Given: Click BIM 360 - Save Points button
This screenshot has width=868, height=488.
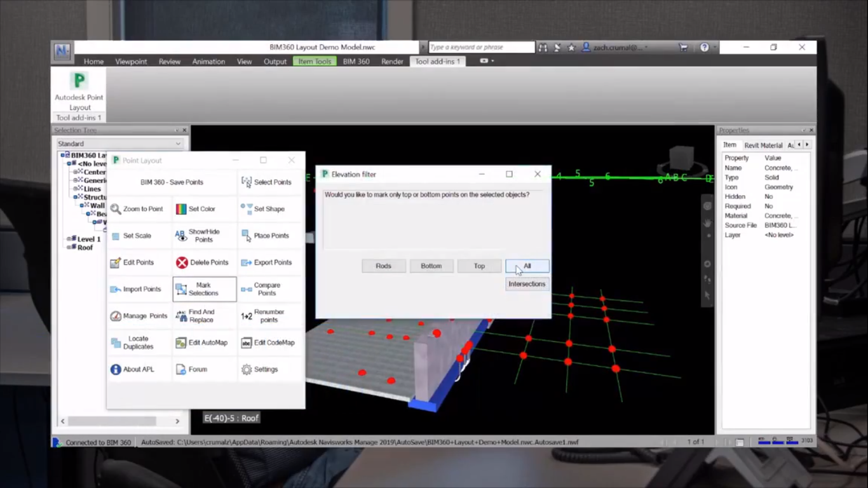Looking at the screenshot, I should (172, 182).
